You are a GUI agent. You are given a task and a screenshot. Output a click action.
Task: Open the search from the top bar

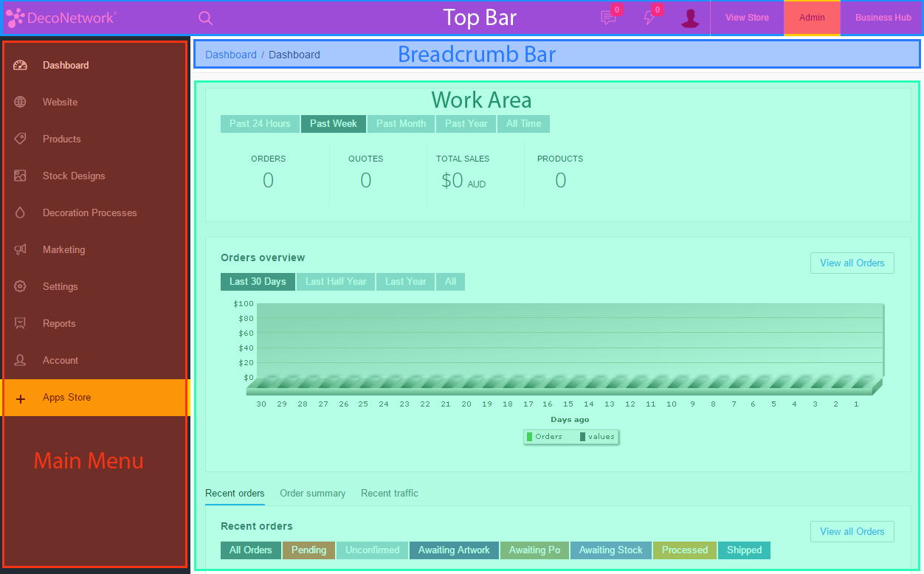point(204,18)
